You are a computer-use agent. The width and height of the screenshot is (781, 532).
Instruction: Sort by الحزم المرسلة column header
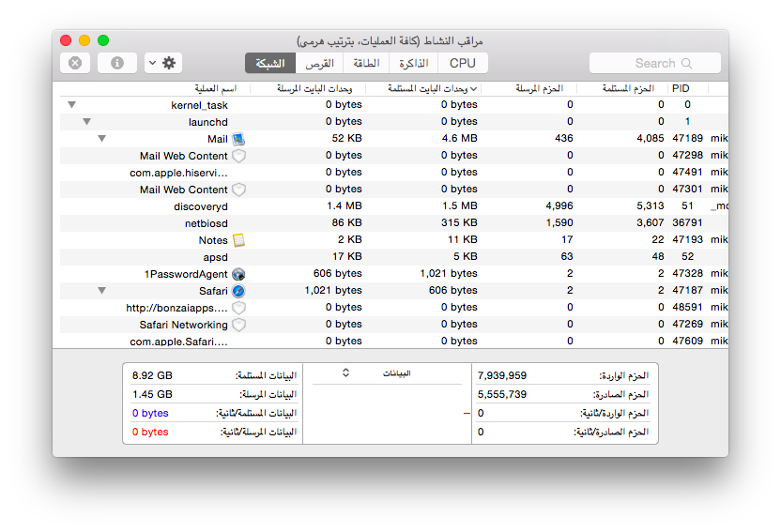coord(540,88)
